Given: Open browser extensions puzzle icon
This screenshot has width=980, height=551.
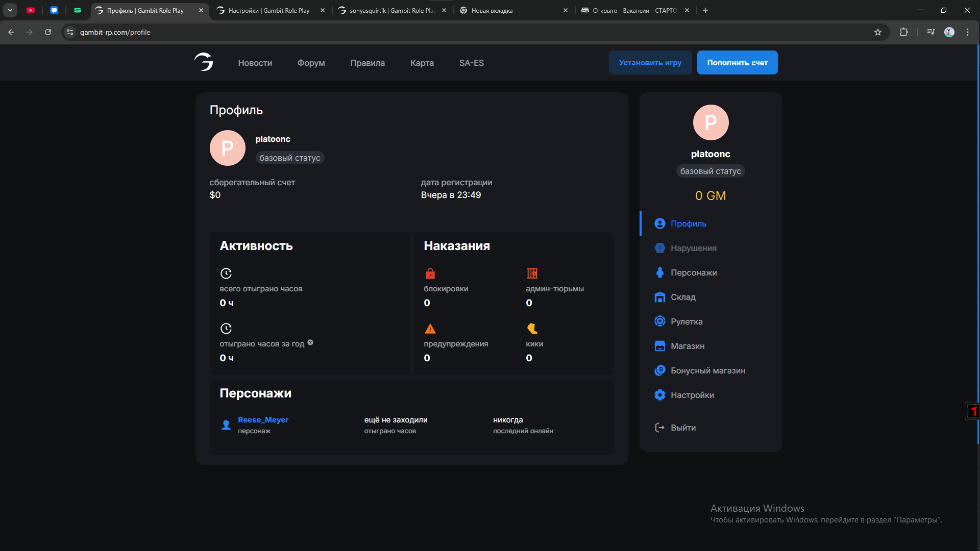Looking at the screenshot, I should point(903,32).
